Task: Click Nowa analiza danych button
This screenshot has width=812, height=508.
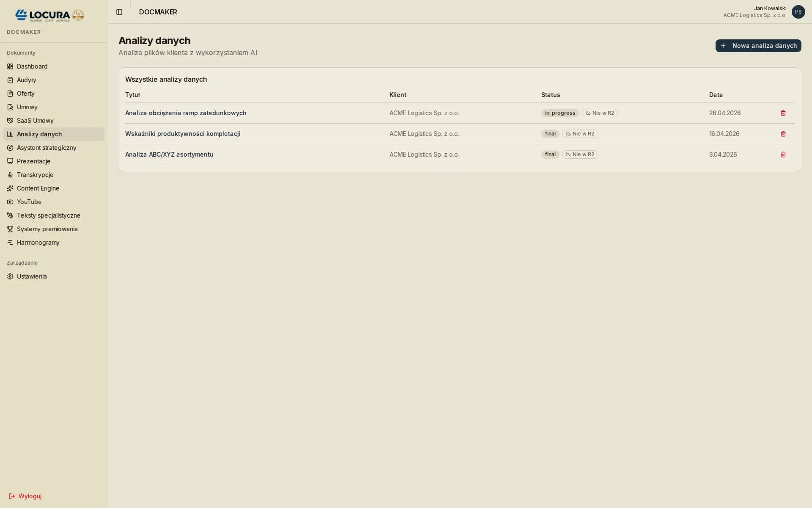Action: pos(758,46)
